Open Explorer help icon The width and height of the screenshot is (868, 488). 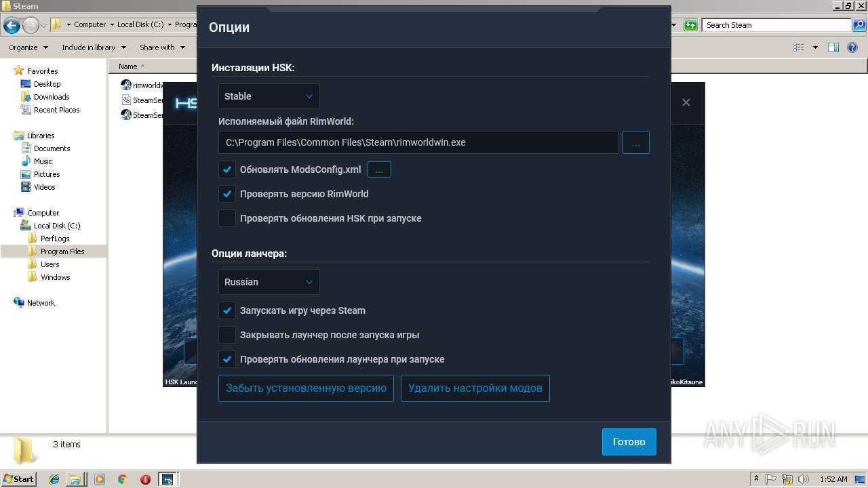pos(853,47)
